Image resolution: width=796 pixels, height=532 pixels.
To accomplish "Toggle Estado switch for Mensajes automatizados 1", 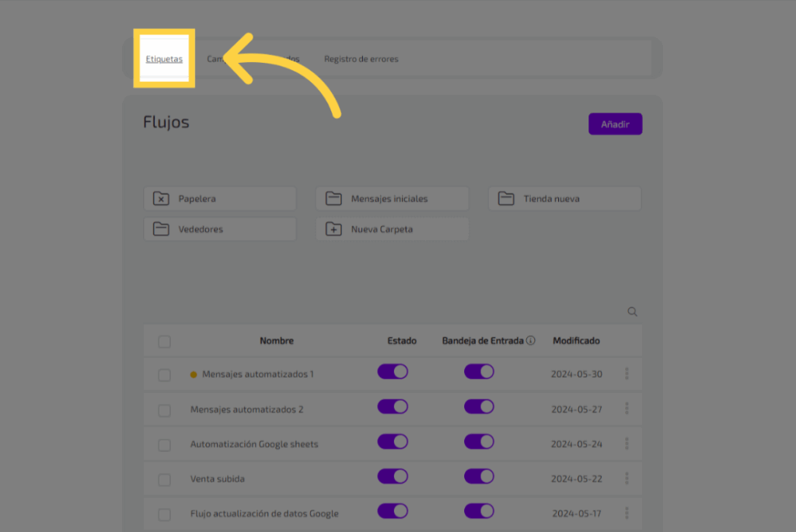I will 393,372.
